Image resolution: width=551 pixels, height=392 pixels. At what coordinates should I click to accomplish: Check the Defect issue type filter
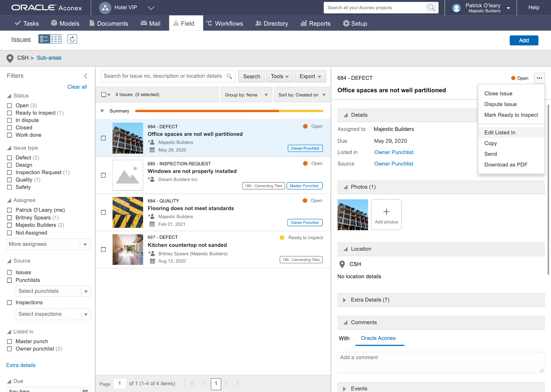pos(9,158)
